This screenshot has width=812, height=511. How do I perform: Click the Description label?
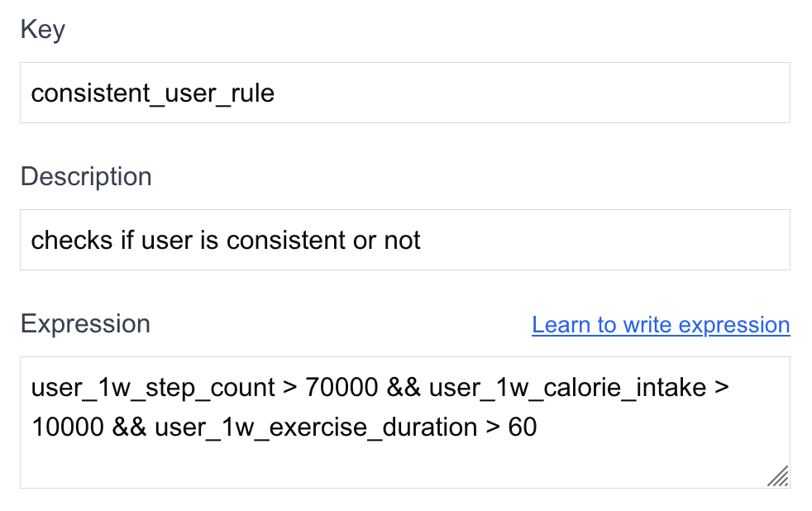point(85,176)
